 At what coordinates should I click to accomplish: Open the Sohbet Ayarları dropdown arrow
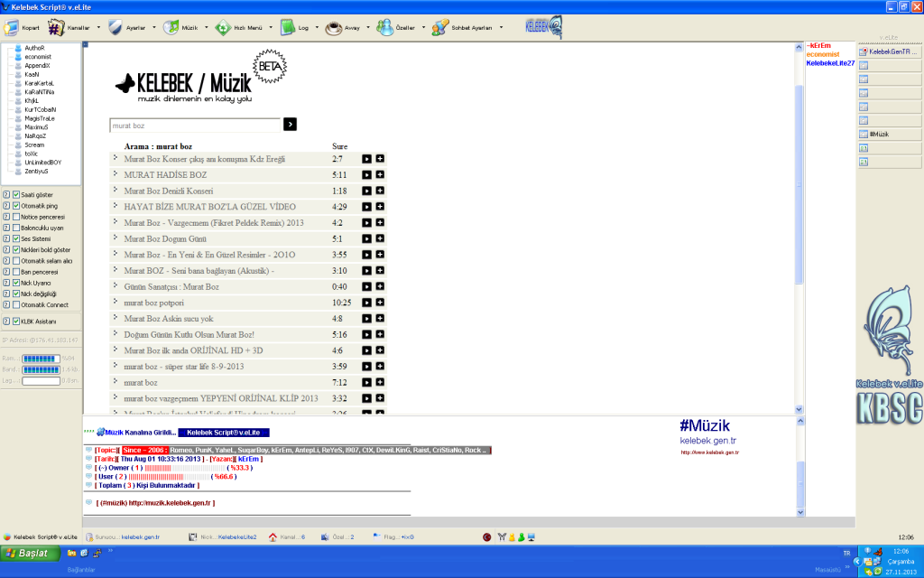(x=502, y=28)
